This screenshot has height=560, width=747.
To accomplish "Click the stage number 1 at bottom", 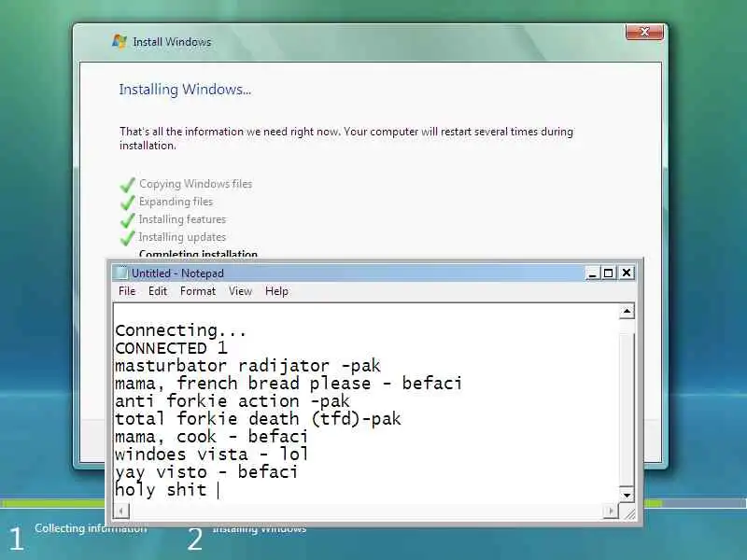I will coord(16,539).
